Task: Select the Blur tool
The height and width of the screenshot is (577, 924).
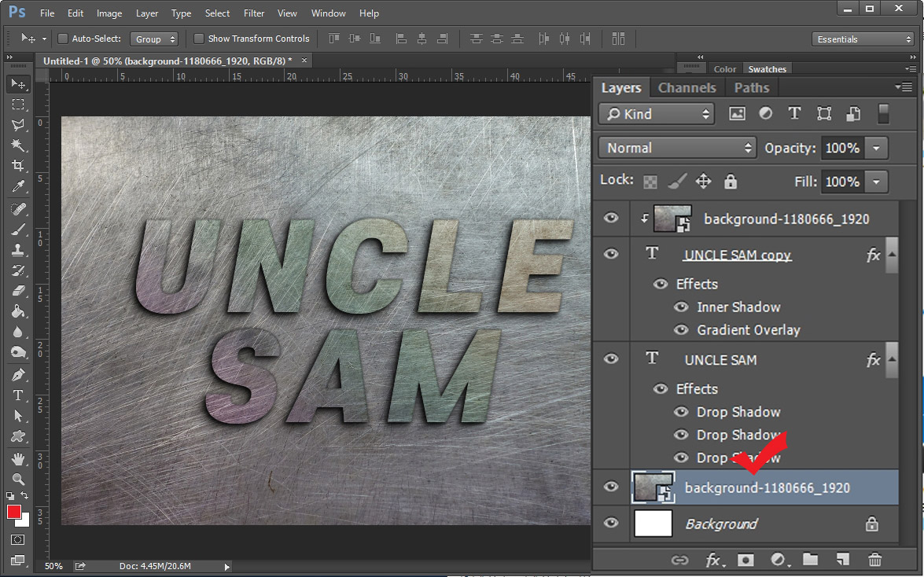Action: (x=18, y=332)
